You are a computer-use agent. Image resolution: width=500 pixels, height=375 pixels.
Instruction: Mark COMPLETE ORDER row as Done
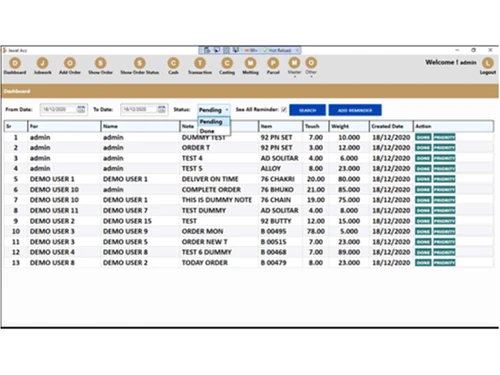[x=423, y=190]
